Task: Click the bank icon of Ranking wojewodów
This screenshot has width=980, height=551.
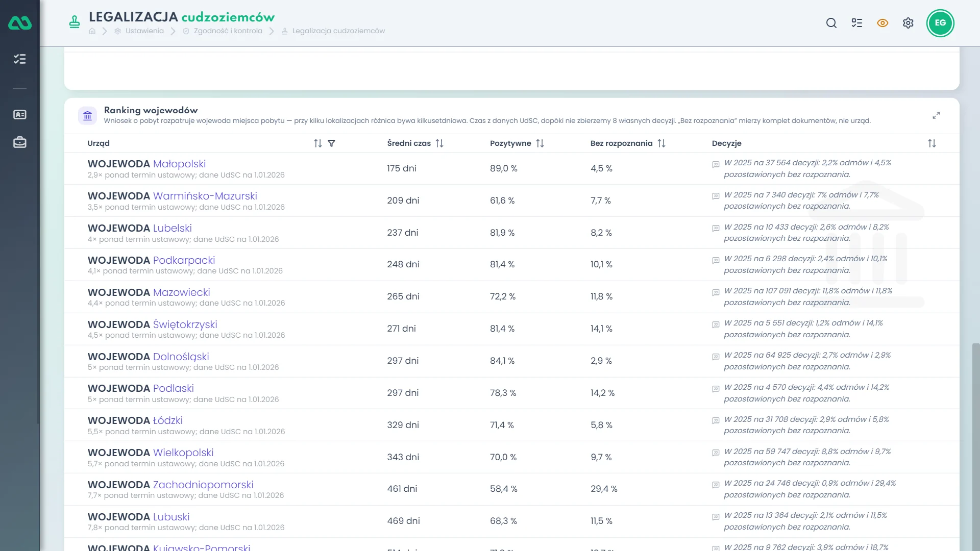Action: point(88,116)
